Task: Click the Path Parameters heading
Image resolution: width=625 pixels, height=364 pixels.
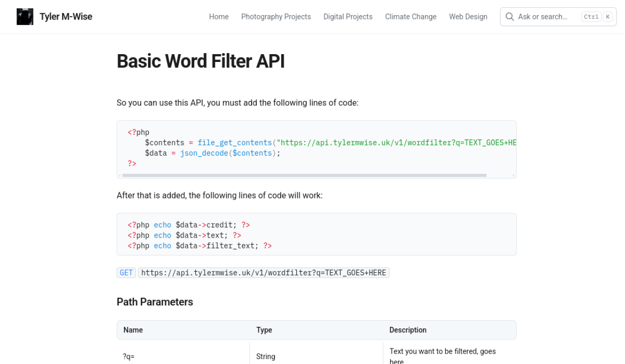Action: coord(155,302)
